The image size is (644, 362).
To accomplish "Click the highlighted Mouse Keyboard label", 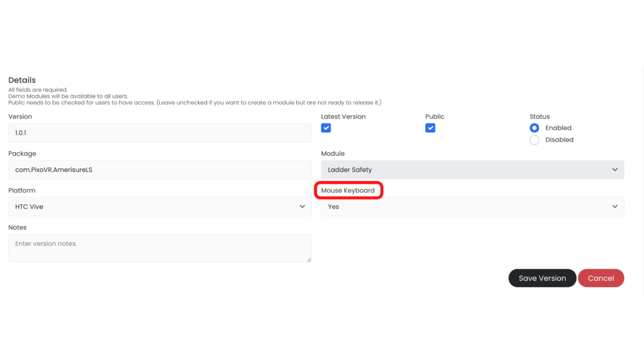I will coord(348,190).
